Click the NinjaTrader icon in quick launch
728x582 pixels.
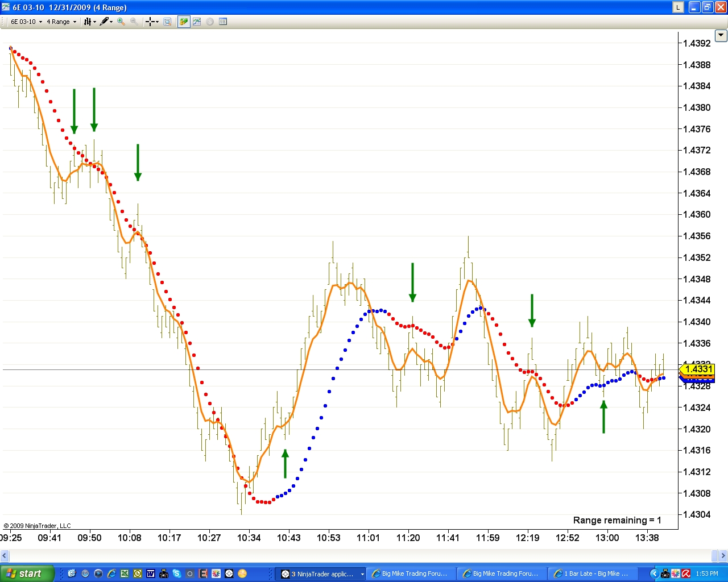(229, 573)
